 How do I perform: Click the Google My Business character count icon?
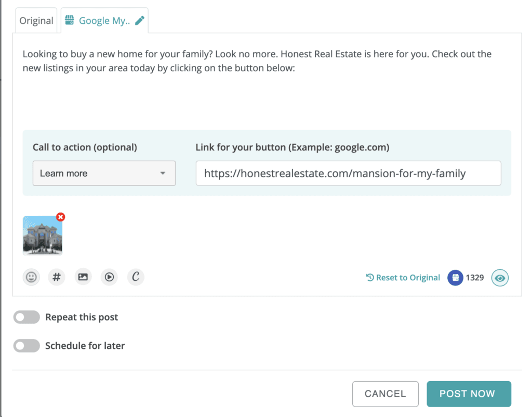(455, 278)
